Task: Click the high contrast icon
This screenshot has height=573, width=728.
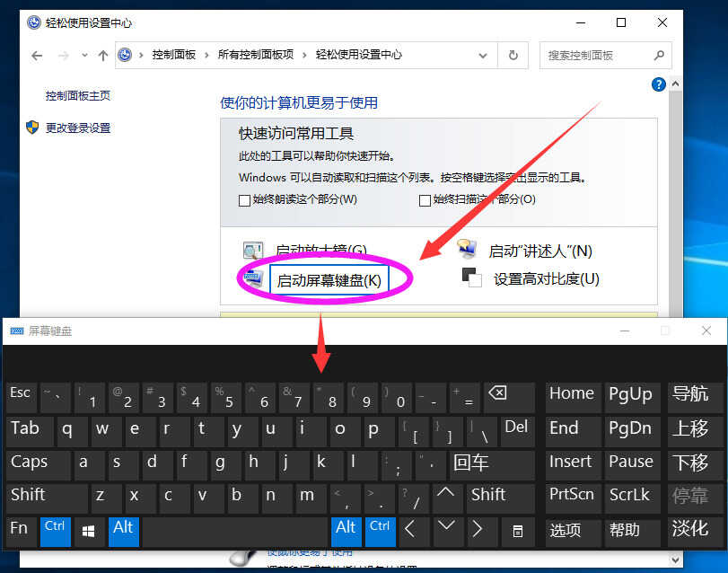Action: point(471,278)
